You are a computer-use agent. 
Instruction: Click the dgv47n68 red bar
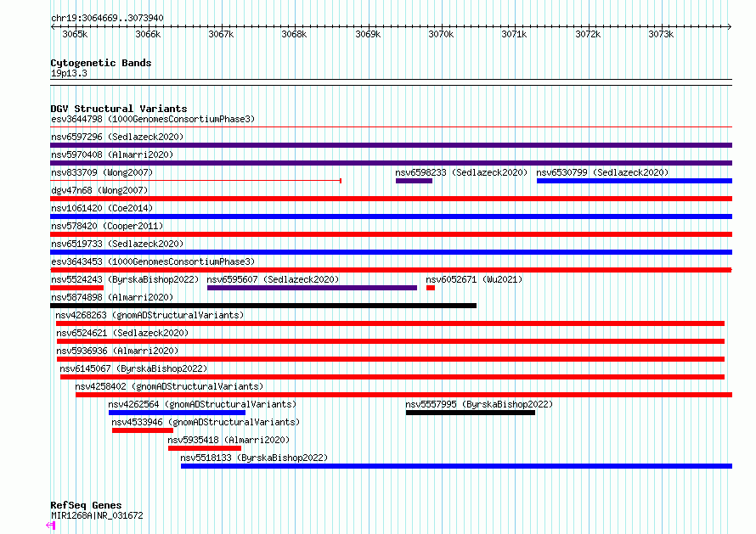coord(391,199)
